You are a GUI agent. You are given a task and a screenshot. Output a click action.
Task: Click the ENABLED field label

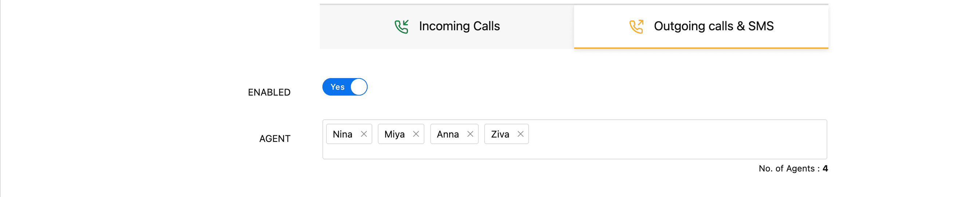pos(269,93)
